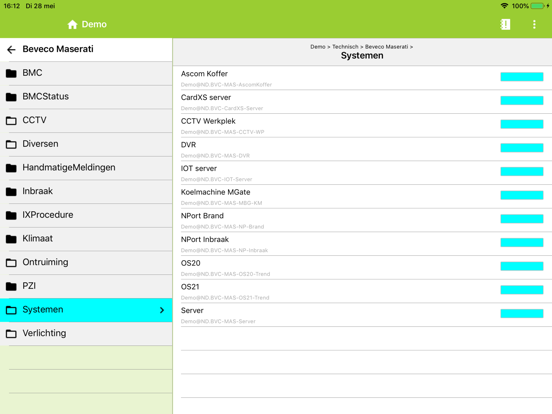
Task: Click the IXProcedure folder icon
Action: [11, 215]
